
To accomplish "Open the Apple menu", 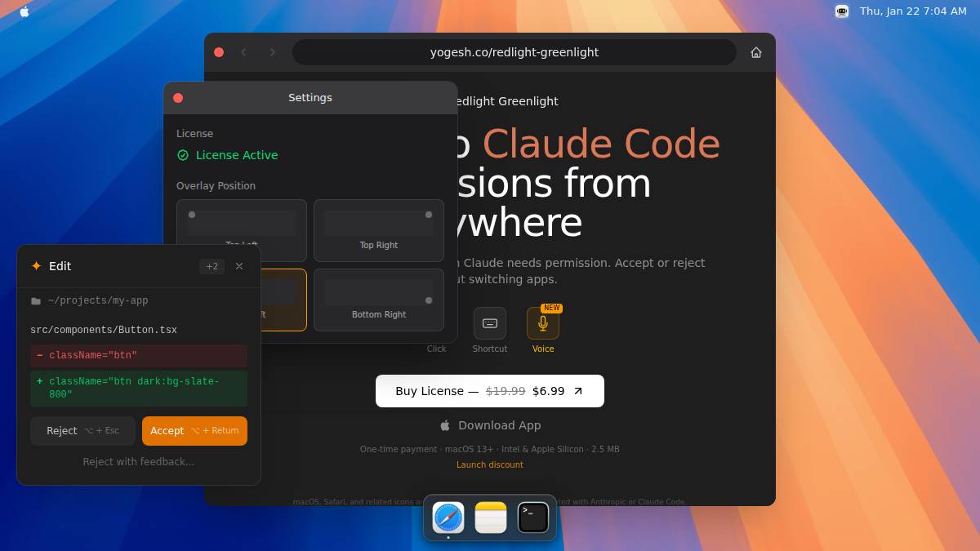I will (x=24, y=11).
